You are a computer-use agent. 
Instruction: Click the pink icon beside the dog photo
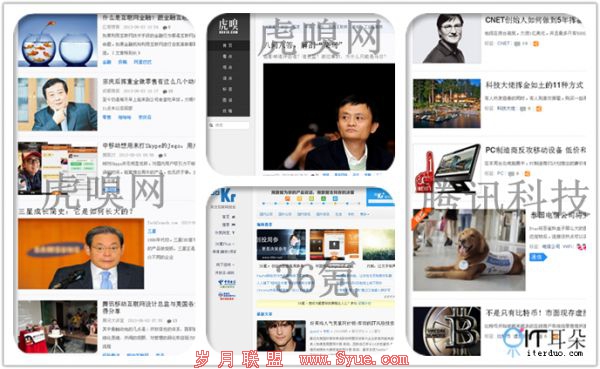tap(581, 247)
